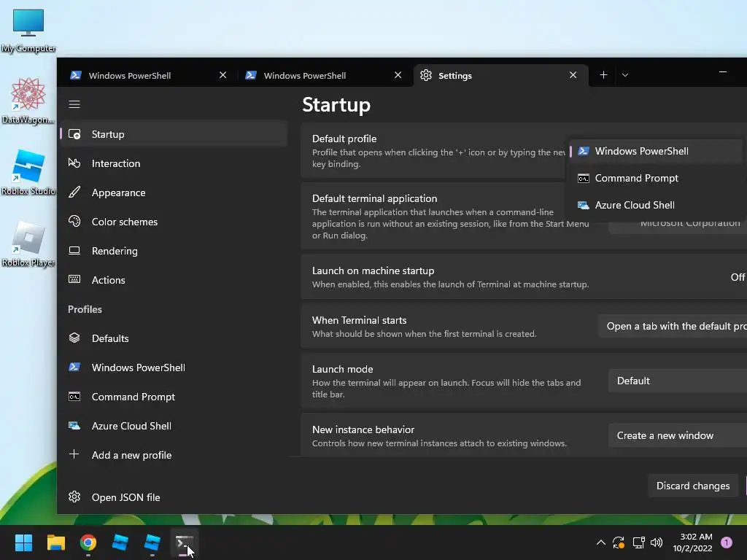This screenshot has height=560, width=747.
Task: Click the gear icon beside Open JSON file
Action: coord(74,497)
